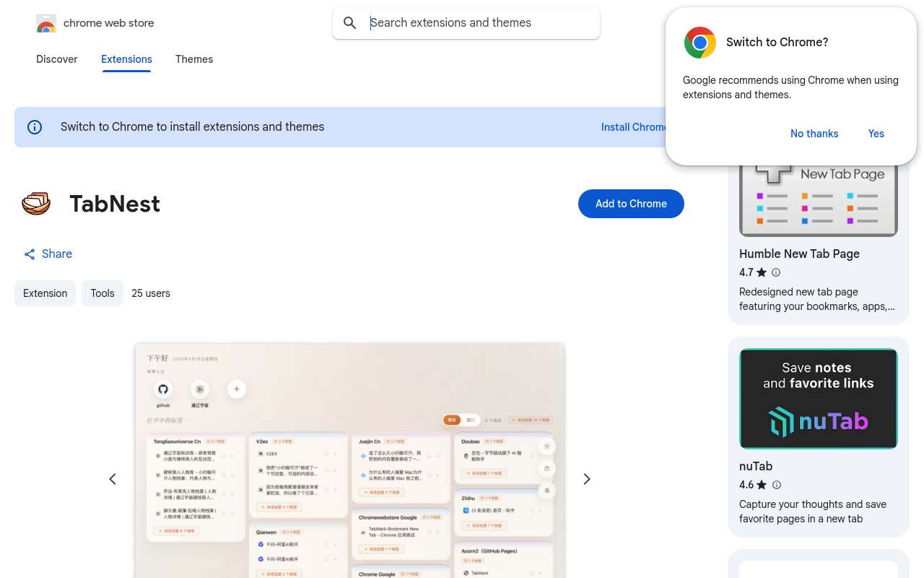
Task: Click the 25 users text
Action: tap(151, 293)
